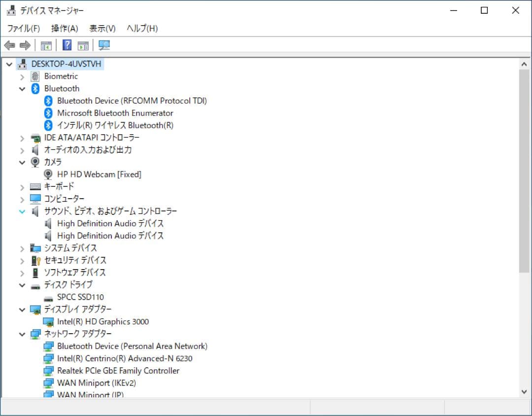Click the HP HD Webcam device icon
The width and height of the screenshot is (532, 416).
[x=48, y=174]
